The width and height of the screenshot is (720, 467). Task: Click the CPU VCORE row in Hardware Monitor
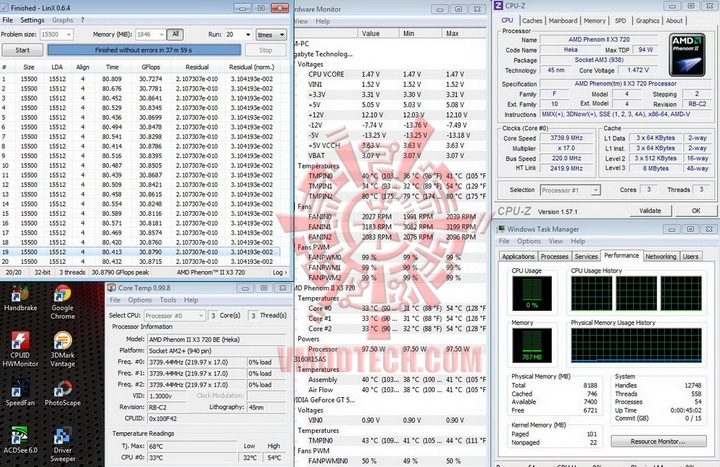point(391,74)
